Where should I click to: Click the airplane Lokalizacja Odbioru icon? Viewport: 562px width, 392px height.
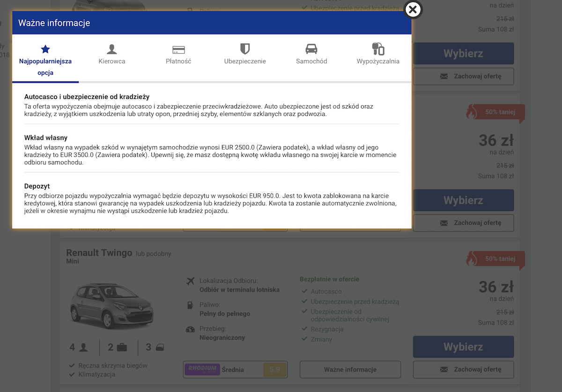click(190, 281)
